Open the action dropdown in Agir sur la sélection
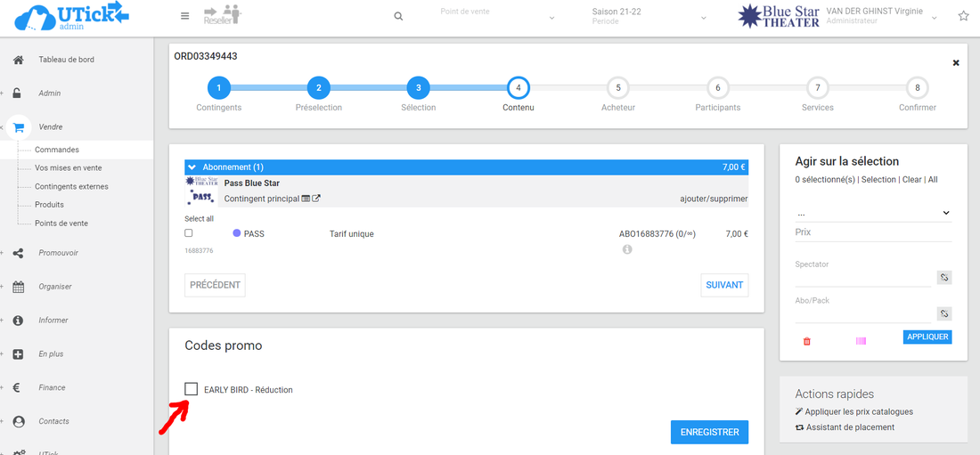980x455 pixels. 873,214
